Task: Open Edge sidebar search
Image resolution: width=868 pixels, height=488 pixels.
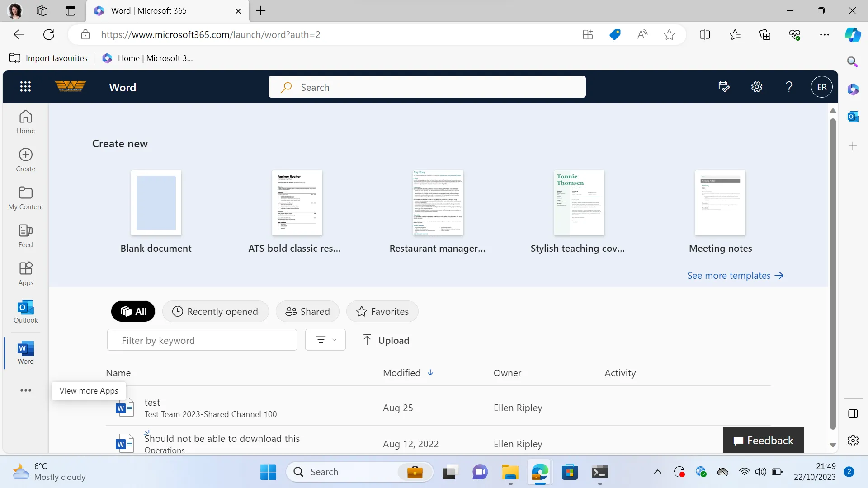Action: tap(853, 61)
